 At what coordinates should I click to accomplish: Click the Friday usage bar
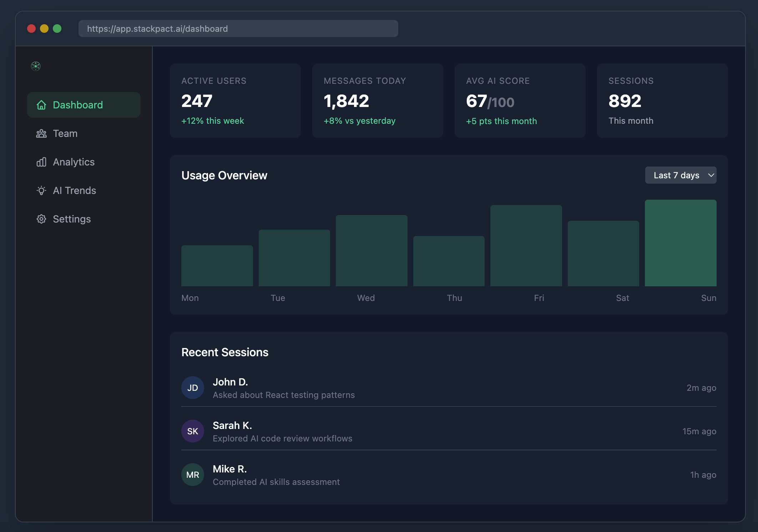click(x=526, y=244)
